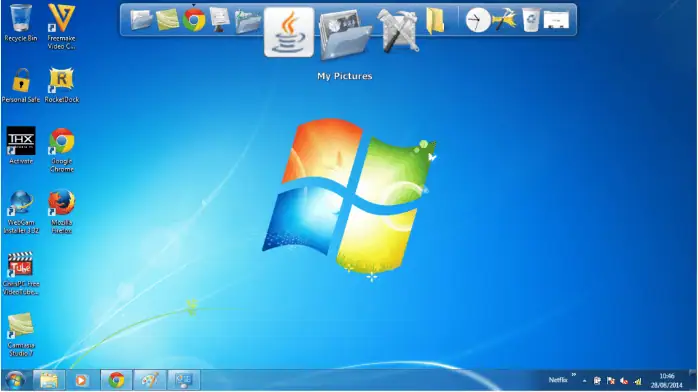The height and width of the screenshot is (392, 698).
Task: Open Mozilla Firefox desktop shortcut
Action: click(x=61, y=212)
